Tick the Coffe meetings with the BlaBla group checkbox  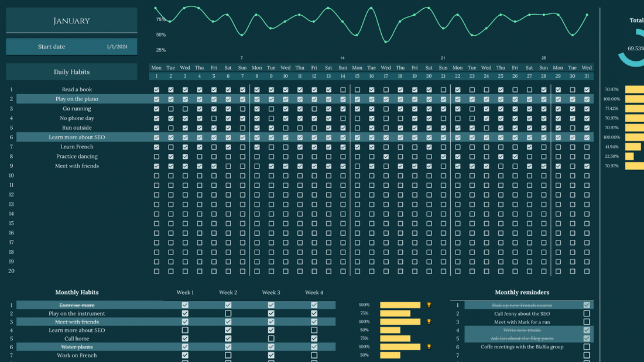[585, 347]
